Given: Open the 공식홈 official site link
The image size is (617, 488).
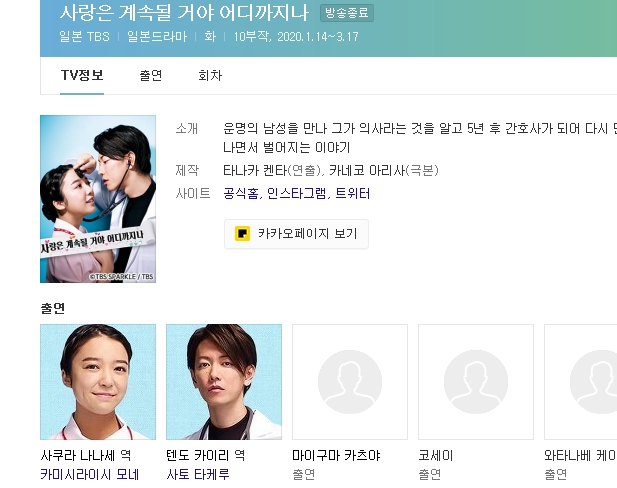Looking at the screenshot, I should 241,193.
